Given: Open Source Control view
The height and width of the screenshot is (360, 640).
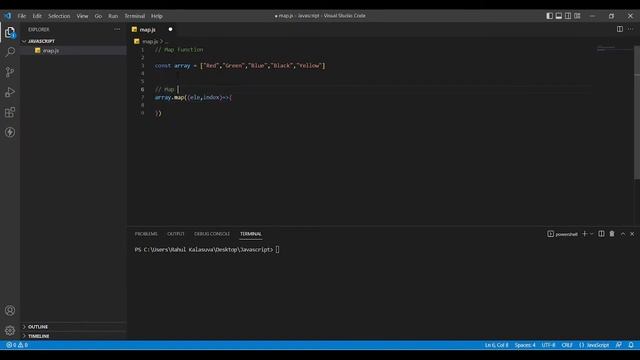Looking at the screenshot, I should 10,72.
